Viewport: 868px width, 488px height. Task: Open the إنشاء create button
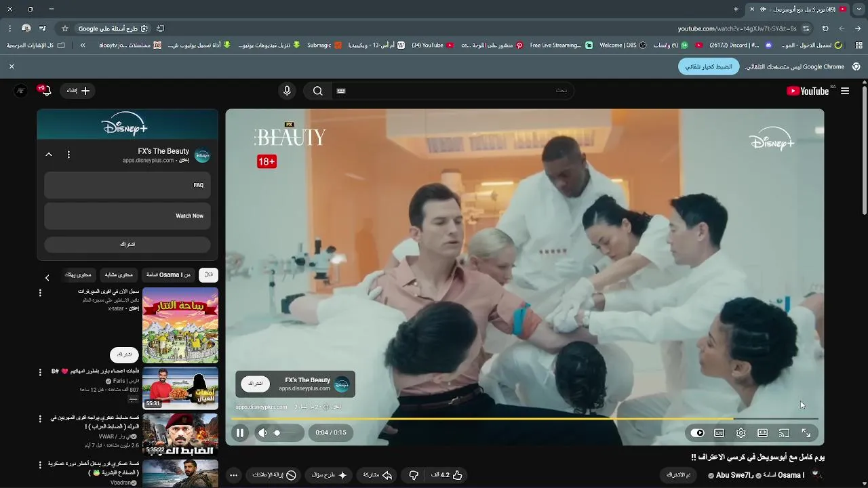(x=77, y=90)
